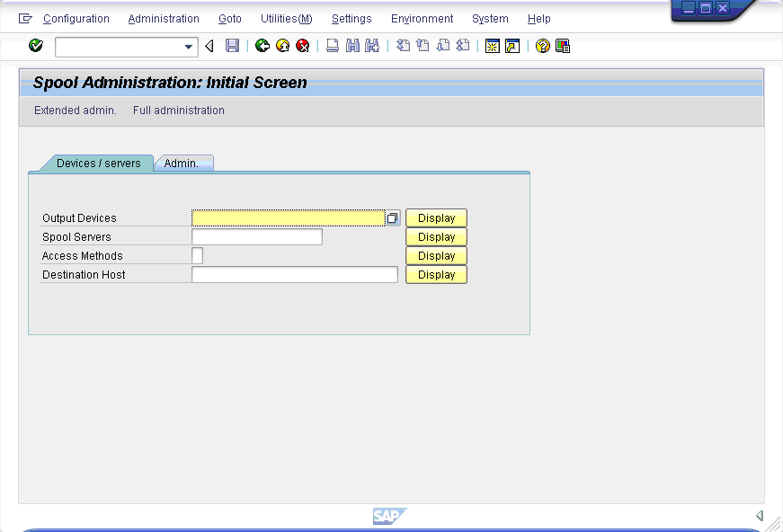Click Display button for Output Devices
Image resolution: width=783 pixels, height=532 pixels.
[436, 218]
